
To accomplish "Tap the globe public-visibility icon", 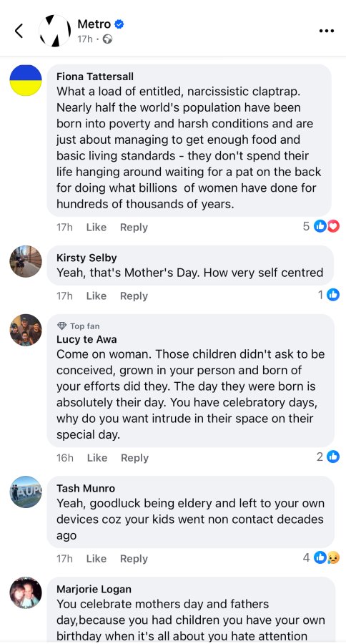I will pyautogui.click(x=107, y=39).
